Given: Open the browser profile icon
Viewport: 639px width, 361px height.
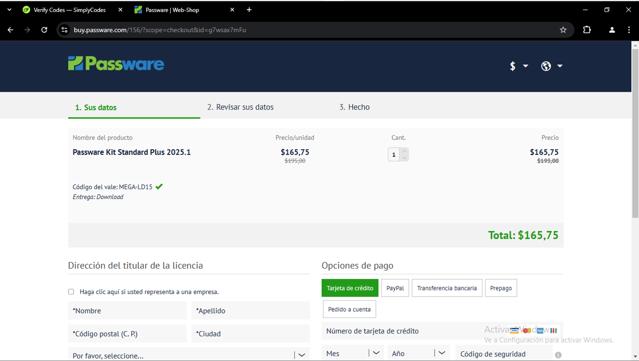Looking at the screenshot, I should click(x=612, y=30).
